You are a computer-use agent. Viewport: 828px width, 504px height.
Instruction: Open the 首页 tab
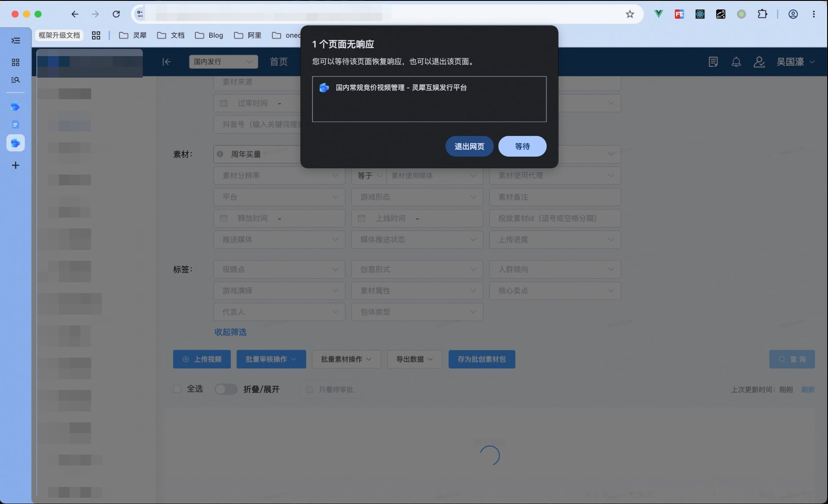[x=279, y=62]
